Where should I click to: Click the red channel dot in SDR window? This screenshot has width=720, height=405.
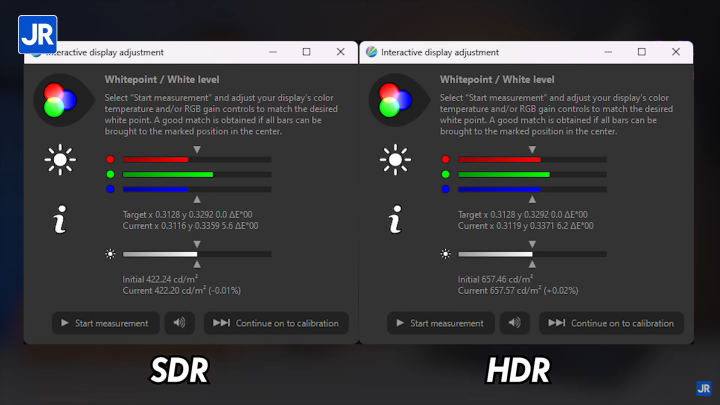[x=110, y=159]
